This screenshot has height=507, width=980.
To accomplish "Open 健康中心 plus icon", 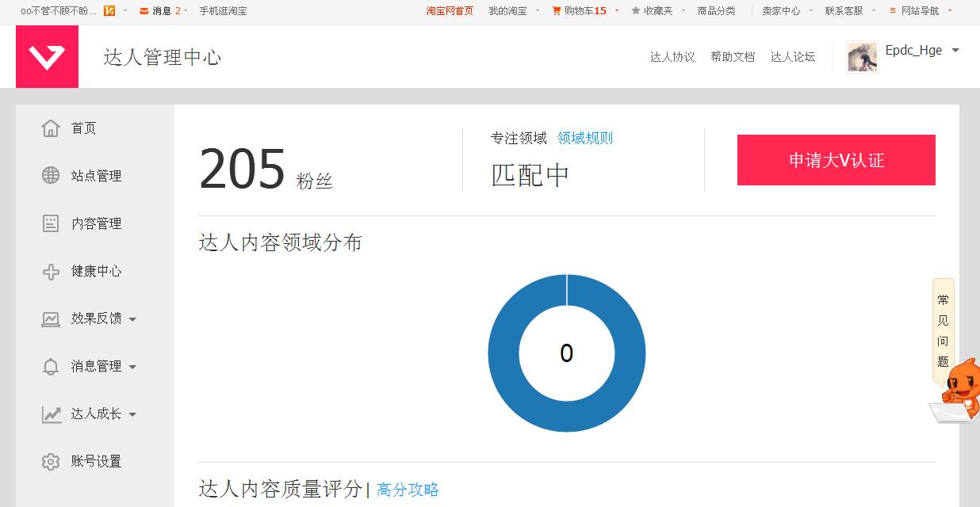I will click(x=51, y=272).
